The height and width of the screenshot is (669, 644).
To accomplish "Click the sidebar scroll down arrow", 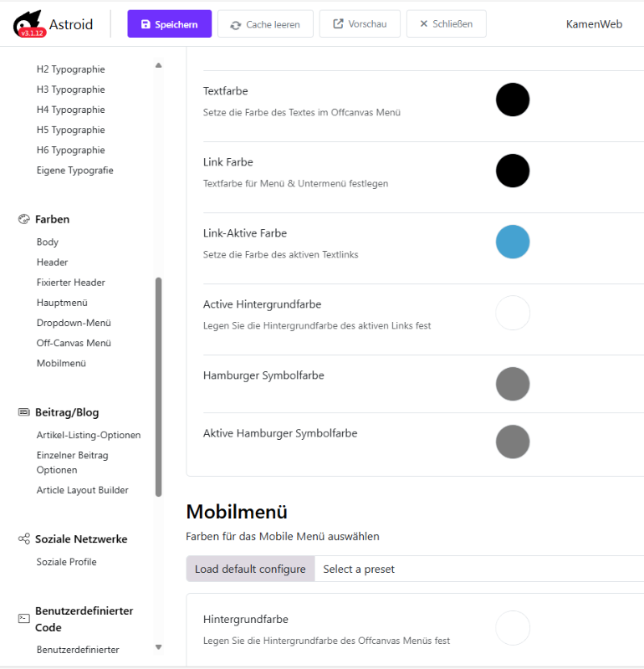I will tap(158, 647).
